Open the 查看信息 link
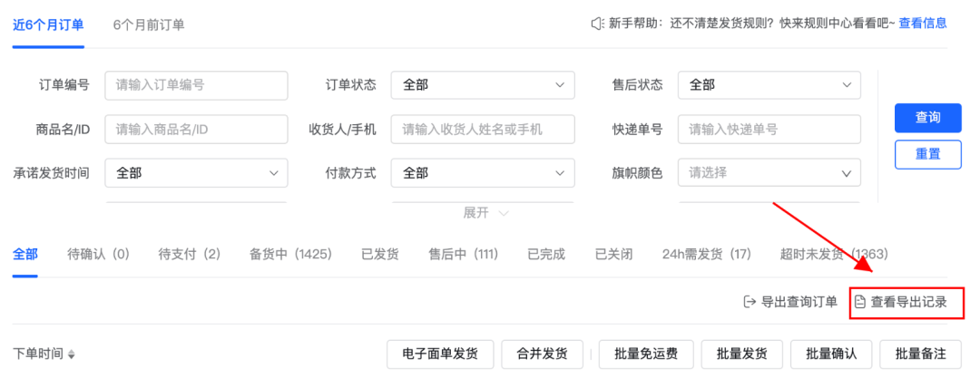Screen dimensions: 980x378 coord(923,24)
